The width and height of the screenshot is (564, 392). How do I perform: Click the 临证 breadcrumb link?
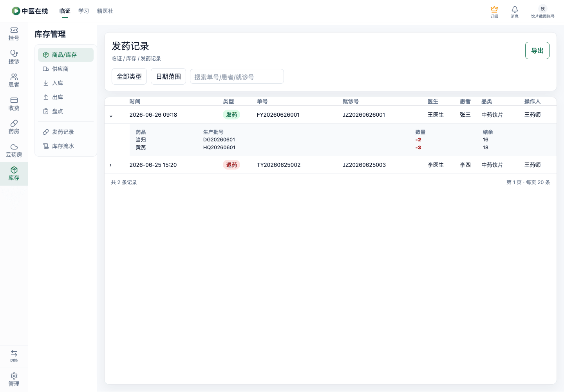coord(117,58)
